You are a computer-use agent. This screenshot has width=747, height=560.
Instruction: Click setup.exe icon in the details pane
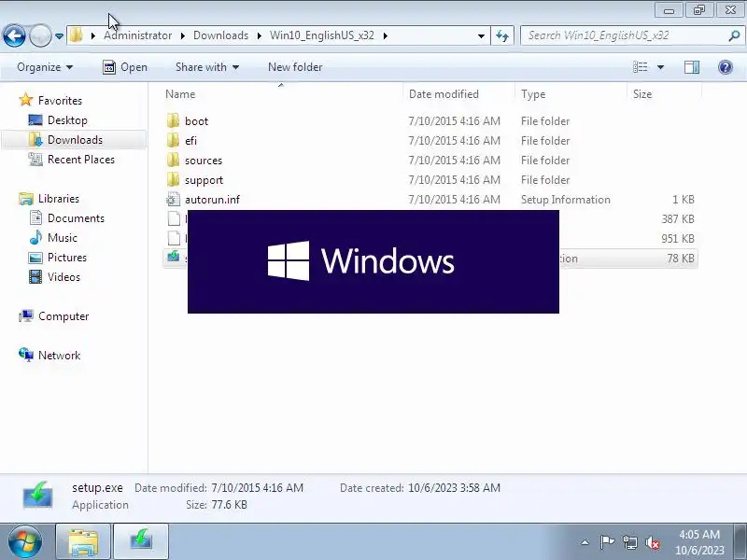coord(37,496)
